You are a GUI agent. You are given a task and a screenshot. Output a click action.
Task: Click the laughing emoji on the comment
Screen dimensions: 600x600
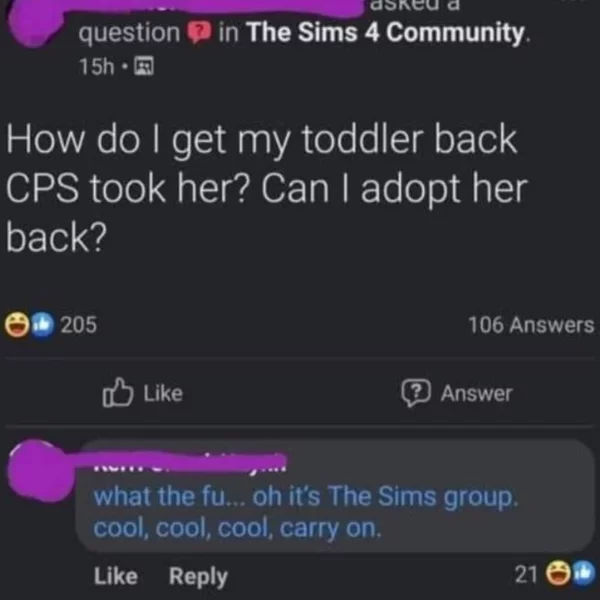click(558, 573)
